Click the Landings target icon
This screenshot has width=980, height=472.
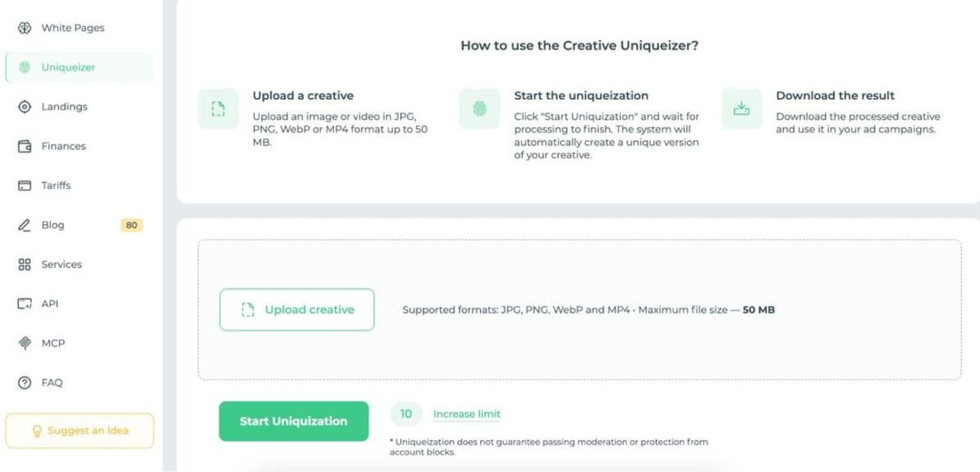coord(24,107)
